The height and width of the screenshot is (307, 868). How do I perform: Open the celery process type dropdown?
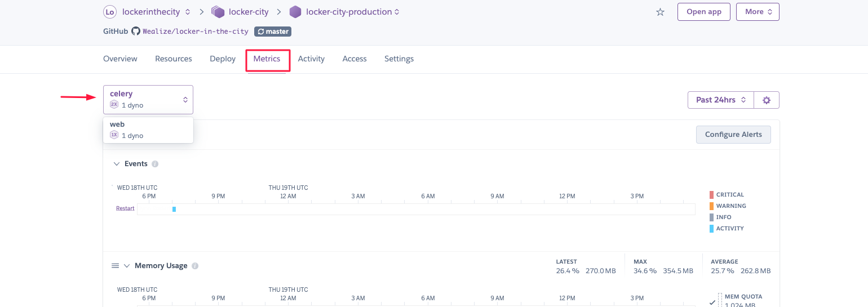pos(148,100)
